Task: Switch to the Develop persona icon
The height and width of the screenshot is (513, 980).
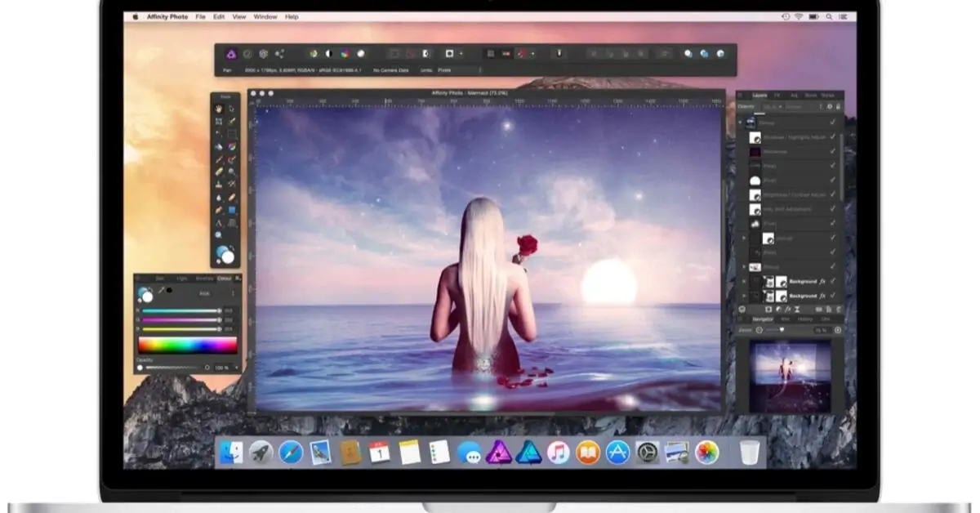Action: (x=264, y=54)
